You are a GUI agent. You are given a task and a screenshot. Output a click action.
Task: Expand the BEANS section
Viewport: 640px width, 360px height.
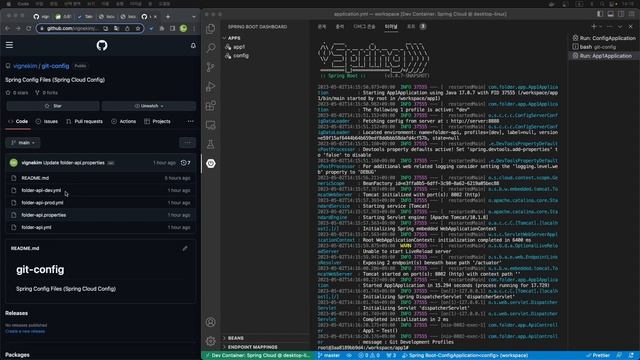pos(236,338)
